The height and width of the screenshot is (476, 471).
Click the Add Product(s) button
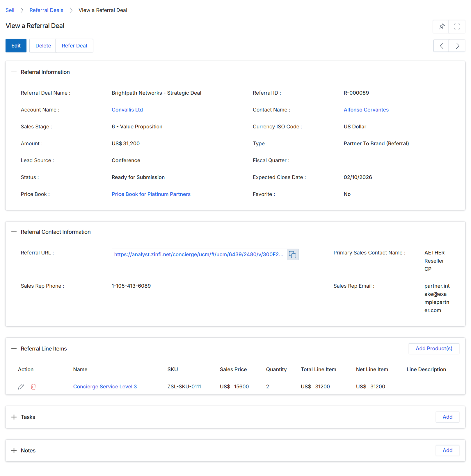[434, 348]
